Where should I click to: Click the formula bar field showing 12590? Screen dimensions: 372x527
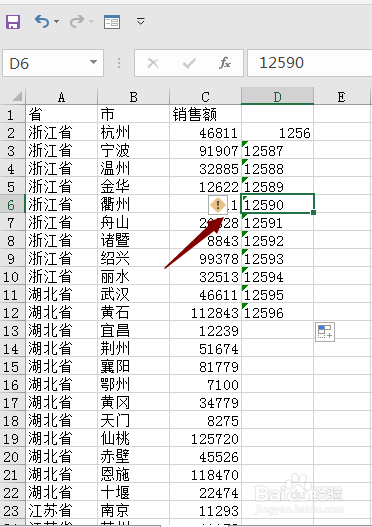click(310, 63)
